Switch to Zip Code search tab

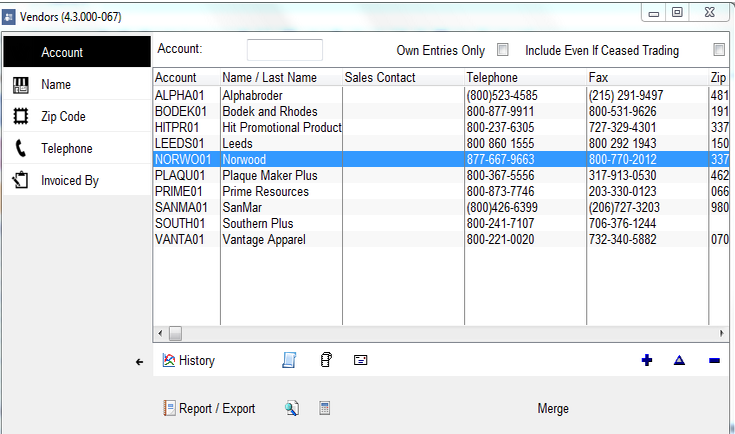click(x=77, y=116)
